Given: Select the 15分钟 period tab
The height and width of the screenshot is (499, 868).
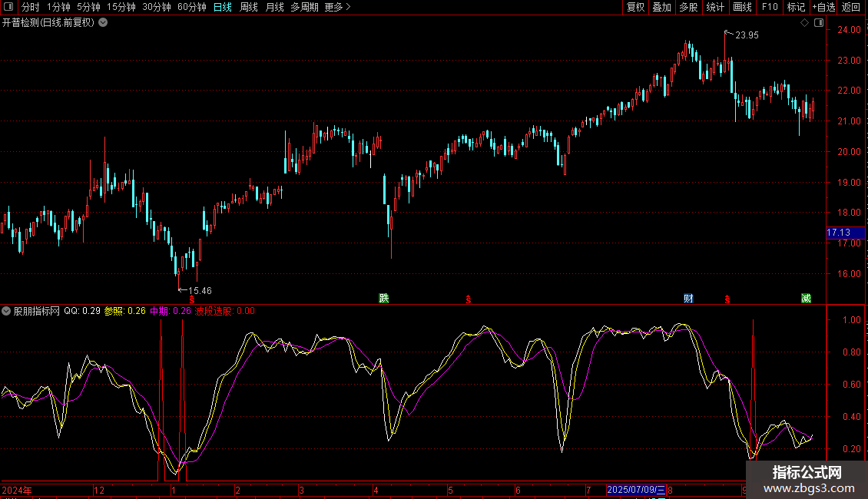Looking at the screenshot, I should coord(121,7).
